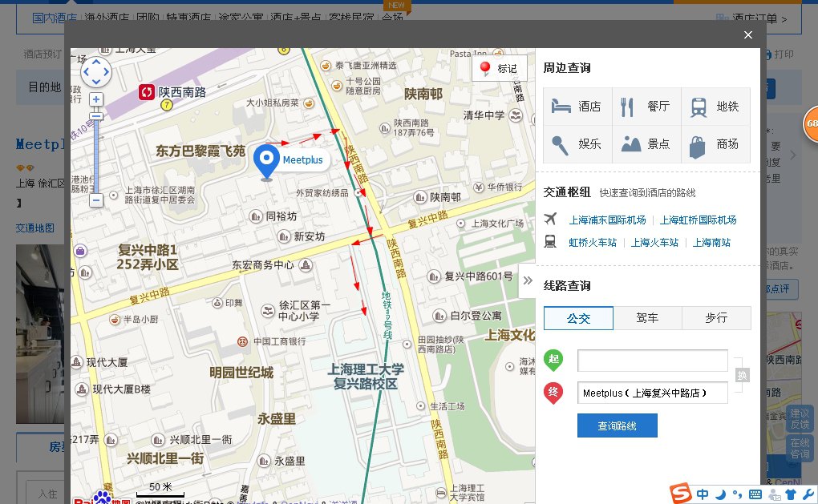Click 上海文化广场 map label
818x504 pixels.
coord(497,224)
